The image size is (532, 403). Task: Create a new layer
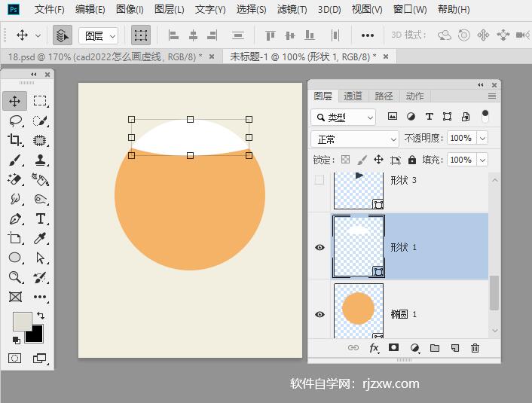[x=455, y=348]
